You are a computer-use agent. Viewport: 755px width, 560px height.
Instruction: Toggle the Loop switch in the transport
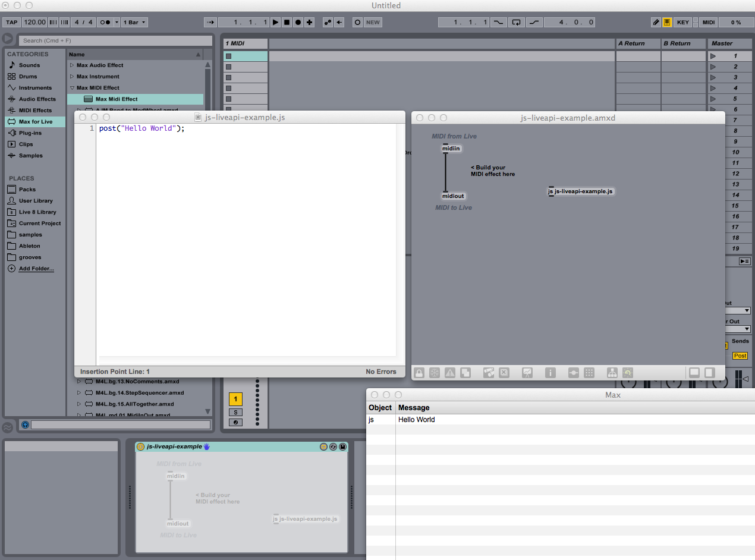point(516,22)
